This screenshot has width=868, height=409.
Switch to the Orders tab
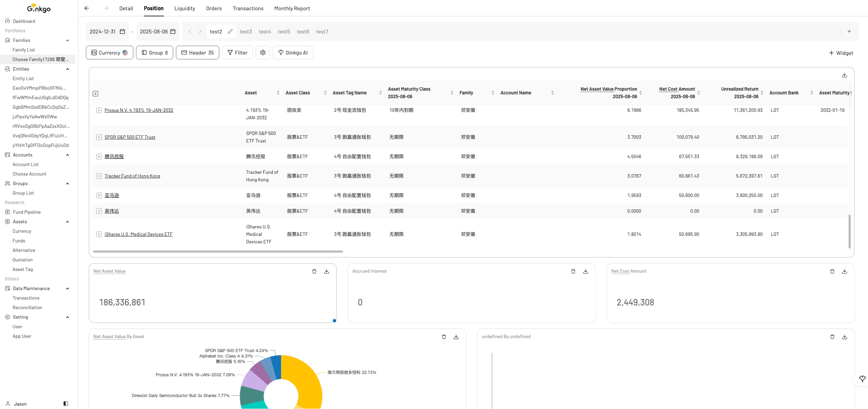(x=214, y=8)
